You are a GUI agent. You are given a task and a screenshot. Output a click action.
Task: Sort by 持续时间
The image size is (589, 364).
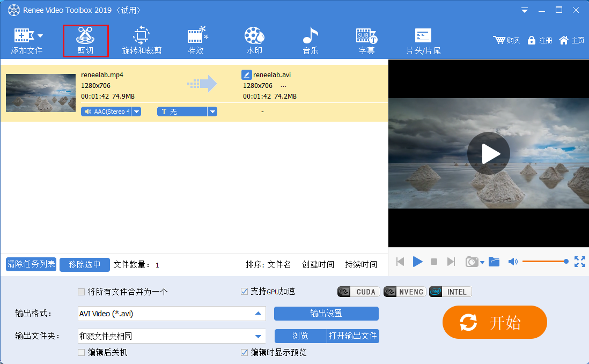pos(361,265)
